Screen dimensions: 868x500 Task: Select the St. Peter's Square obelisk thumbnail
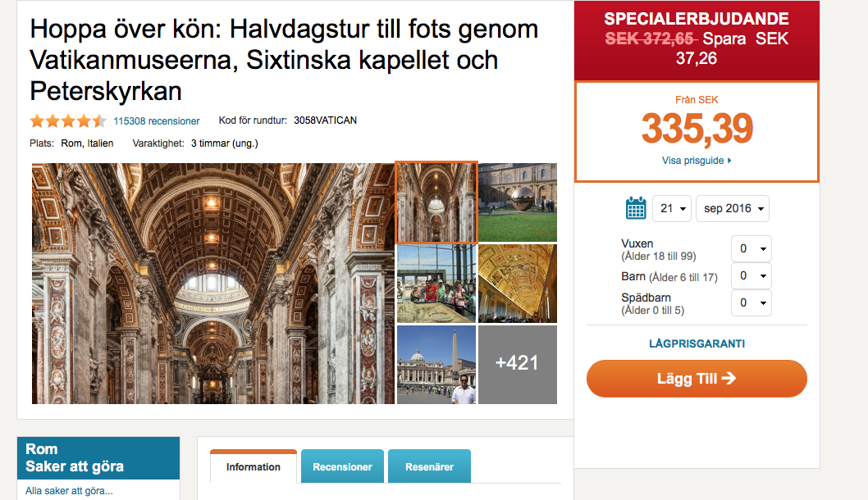[436, 365]
